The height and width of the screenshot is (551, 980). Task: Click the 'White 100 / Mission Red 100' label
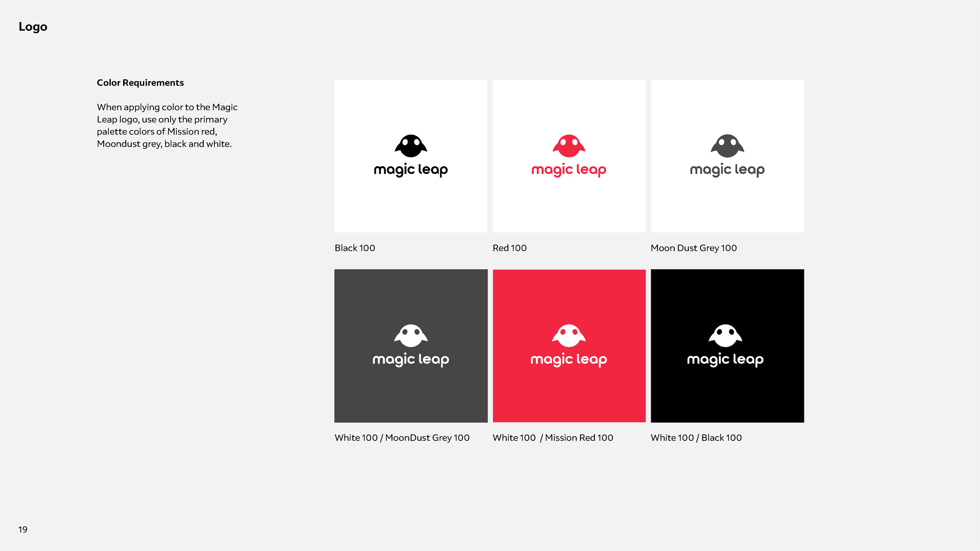point(553,437)
